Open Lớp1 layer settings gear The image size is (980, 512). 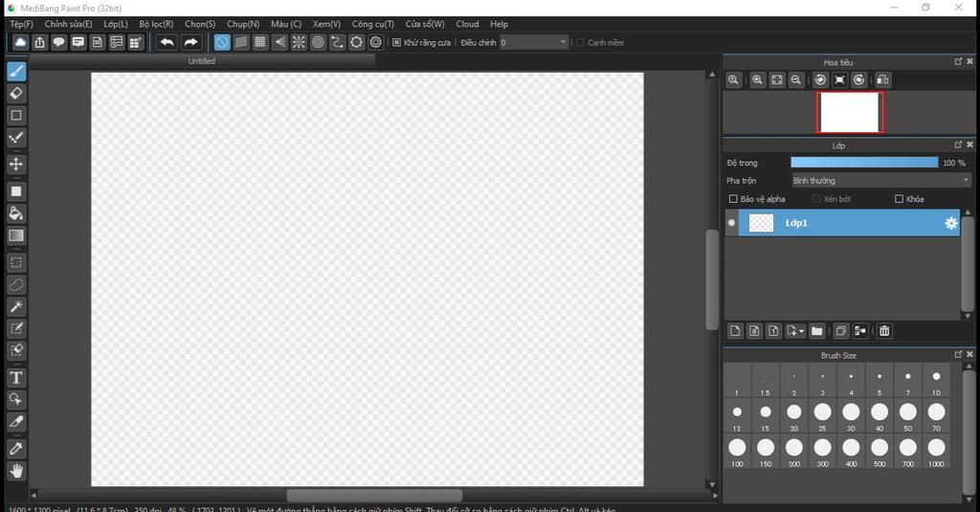pyautogui.click(x=950, y=223)
